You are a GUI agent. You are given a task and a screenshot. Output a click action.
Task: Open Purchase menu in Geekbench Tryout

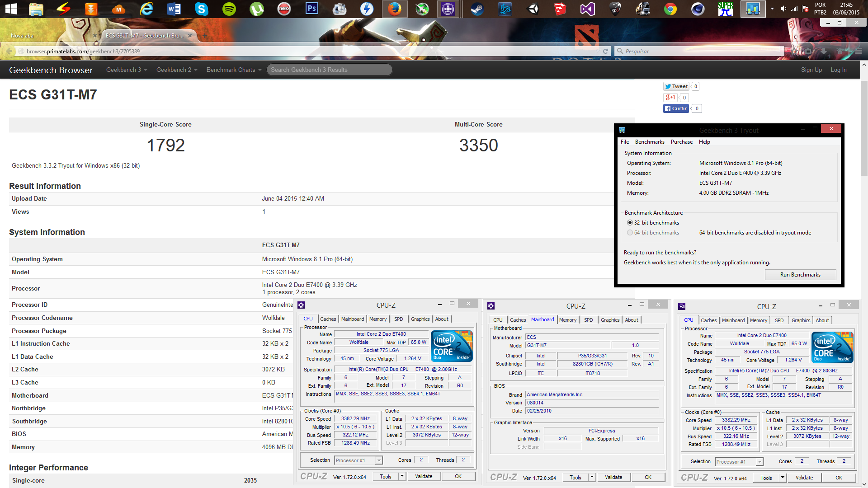[x=682, y=142]
